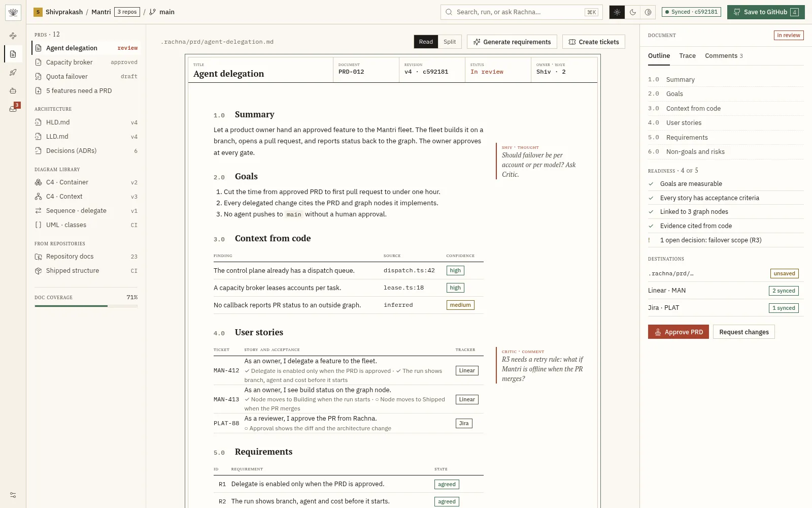
Task: Open the graph flow icon in left rail
Action: click(x=13, y=36)
